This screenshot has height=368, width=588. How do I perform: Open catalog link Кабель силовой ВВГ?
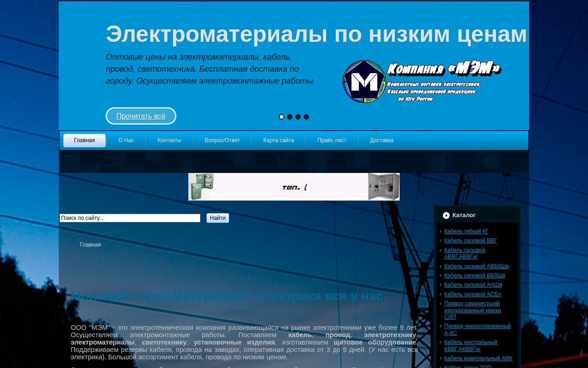(x=470, y=241)
